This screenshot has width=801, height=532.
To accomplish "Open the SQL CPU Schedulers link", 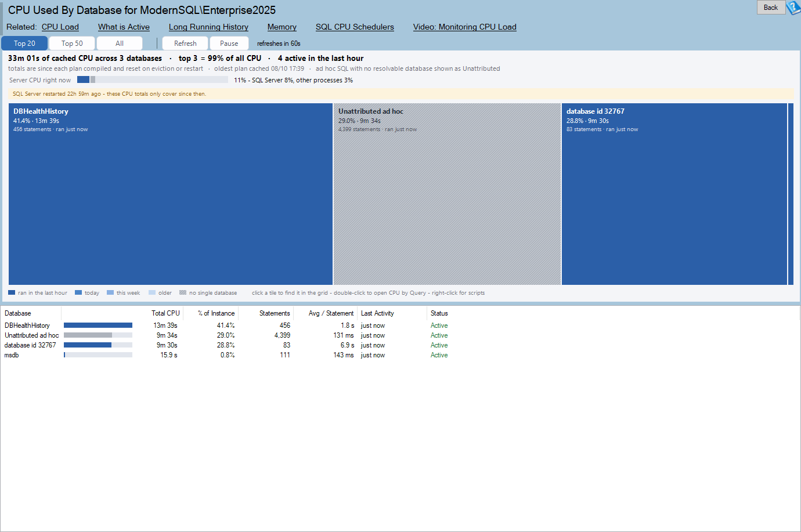I will pyautogui.click(x=355, y=27).
